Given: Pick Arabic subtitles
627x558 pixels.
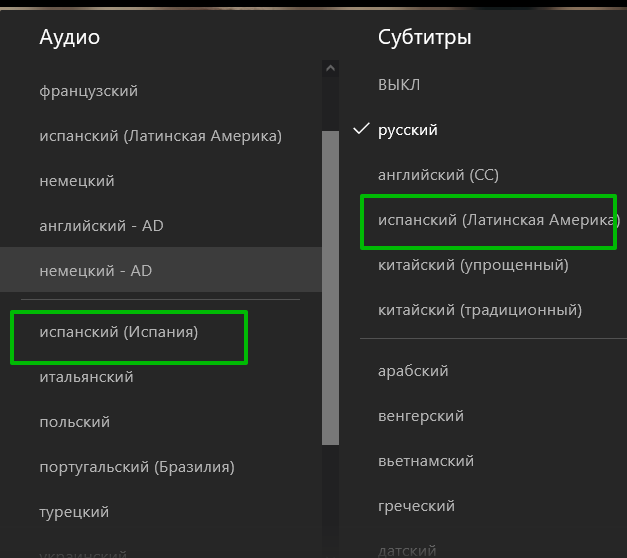Looking at the screenshot, I should point(413,371).
